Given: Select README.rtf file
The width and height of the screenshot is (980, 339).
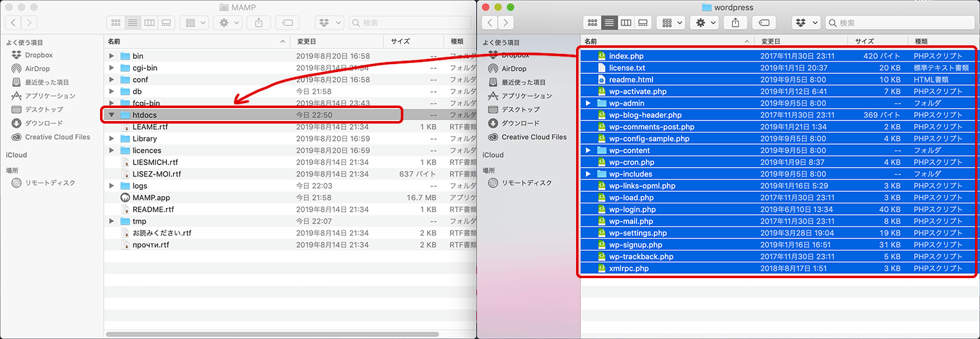Looking at the screenshot, I should pos(290,209).
